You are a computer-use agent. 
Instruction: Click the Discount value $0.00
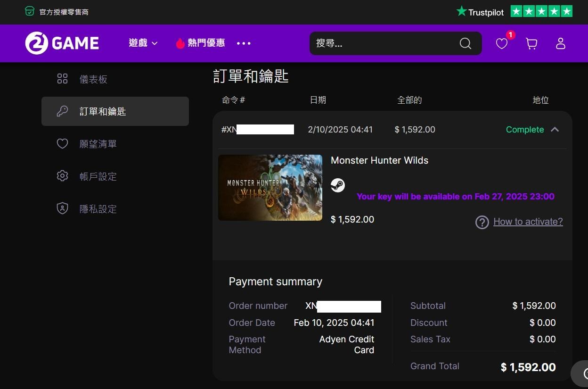click(543, 323)
